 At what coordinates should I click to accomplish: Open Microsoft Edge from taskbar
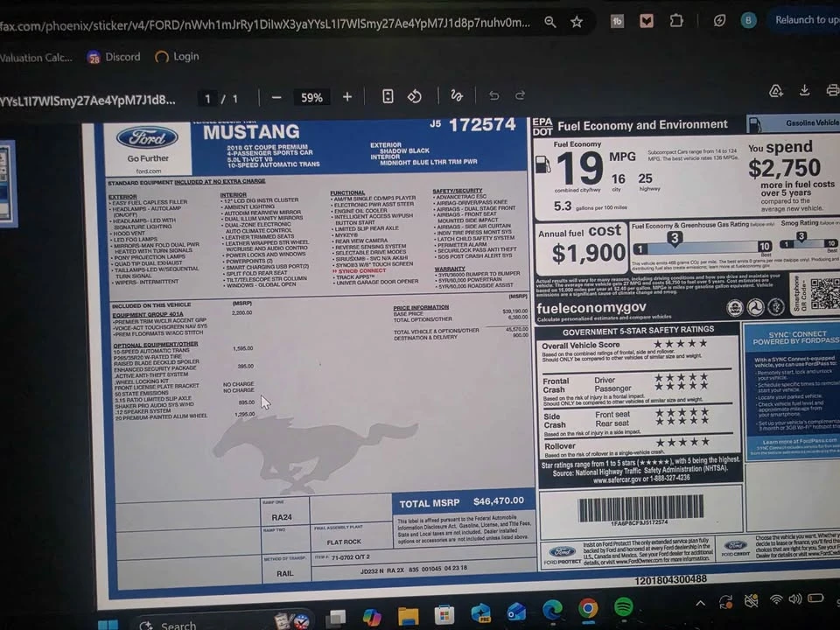tap(552, 610)
